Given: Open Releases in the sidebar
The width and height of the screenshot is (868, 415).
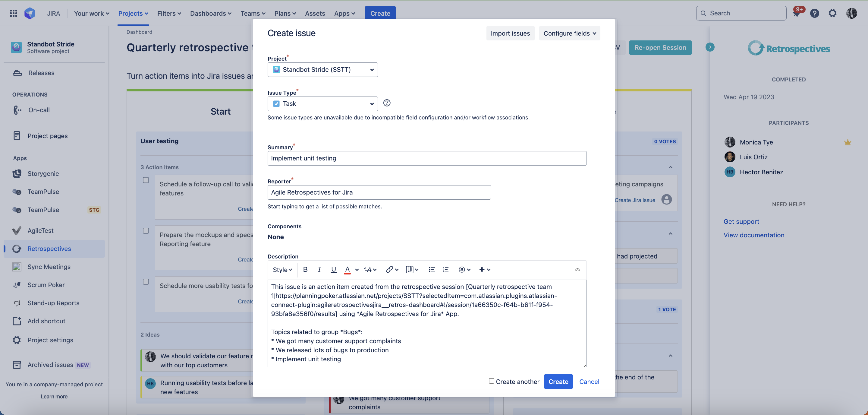Looking at the screenshot, I should coord(54,73).
